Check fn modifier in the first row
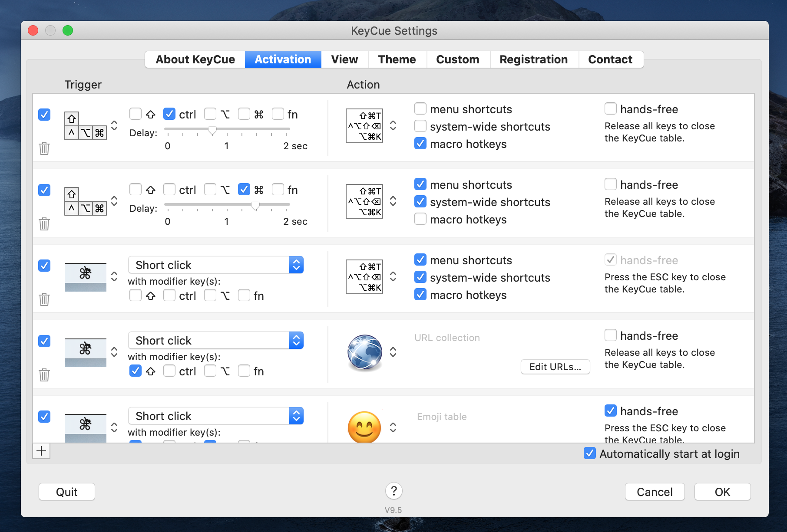The width and height of the screenshot is (787, 532). (x=278, y=114)
